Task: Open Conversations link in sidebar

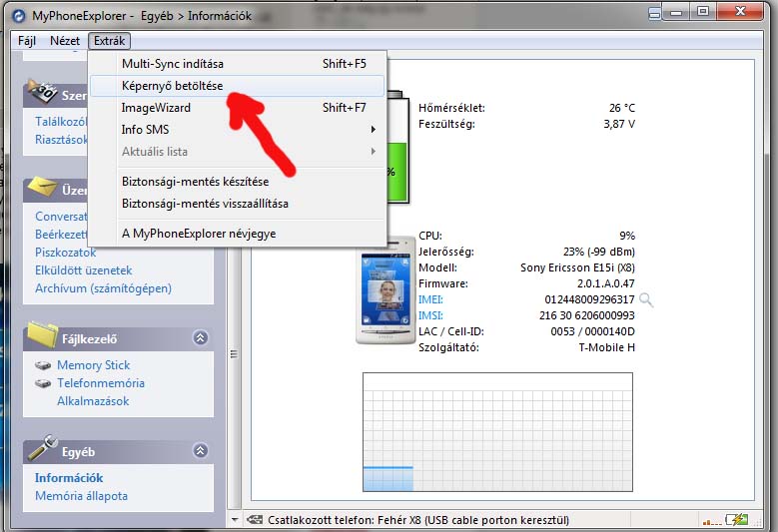Action: tap(61, 217)
